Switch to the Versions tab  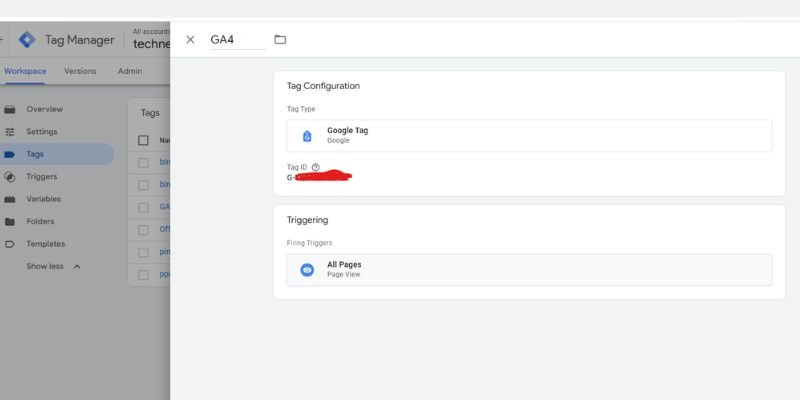coord(80,71)
